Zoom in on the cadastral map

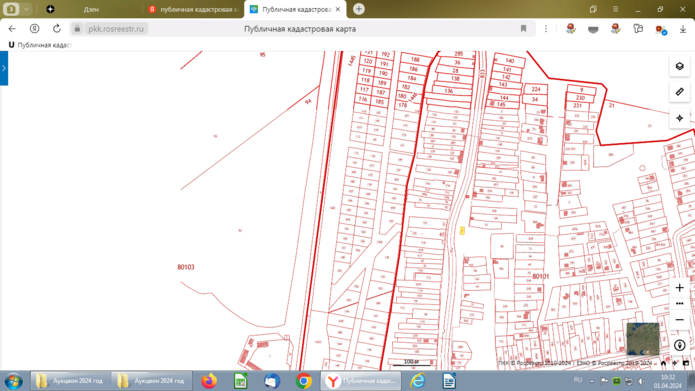[x=679, y=288]
